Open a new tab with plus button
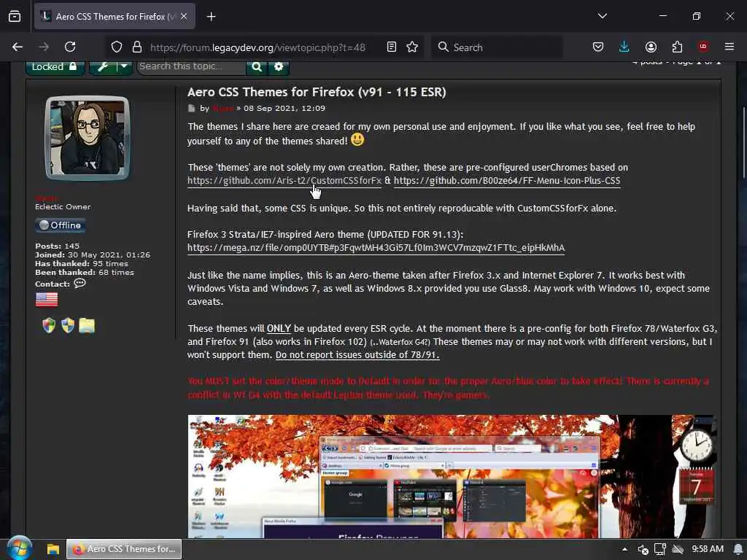The image size is (747, 560). click(211, 17)
